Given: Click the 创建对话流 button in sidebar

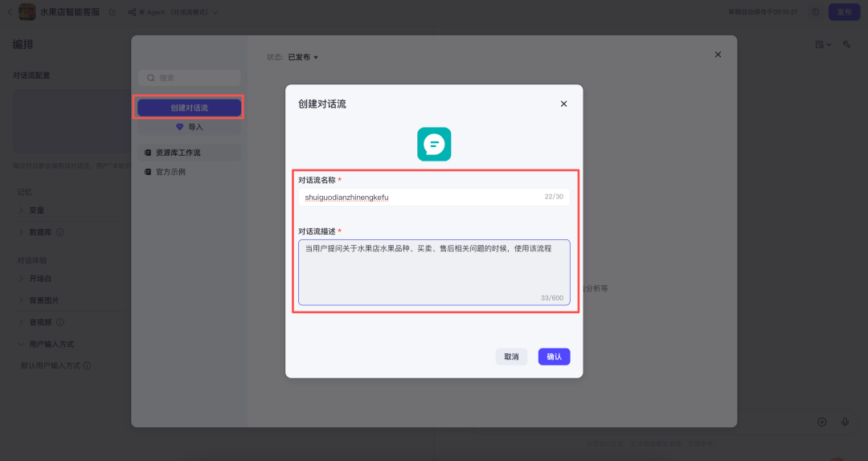Looking at the screenshot, I should click(190, 108).
